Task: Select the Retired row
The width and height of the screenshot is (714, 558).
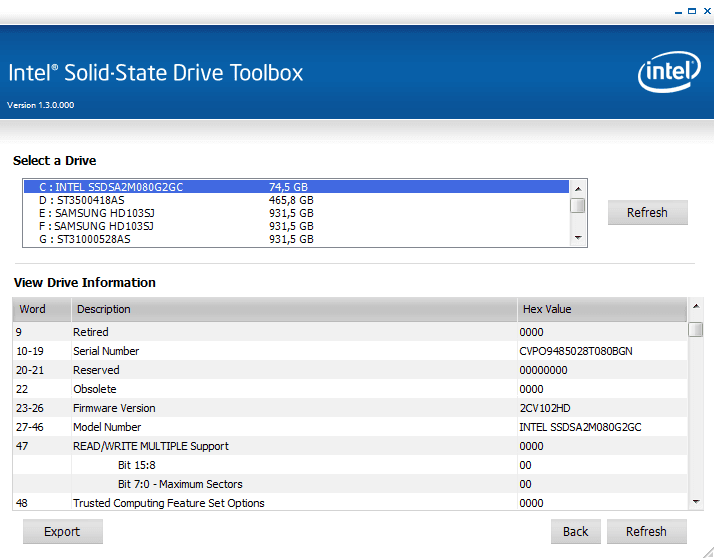Action: pyautogui.click(x=350, y=332)
